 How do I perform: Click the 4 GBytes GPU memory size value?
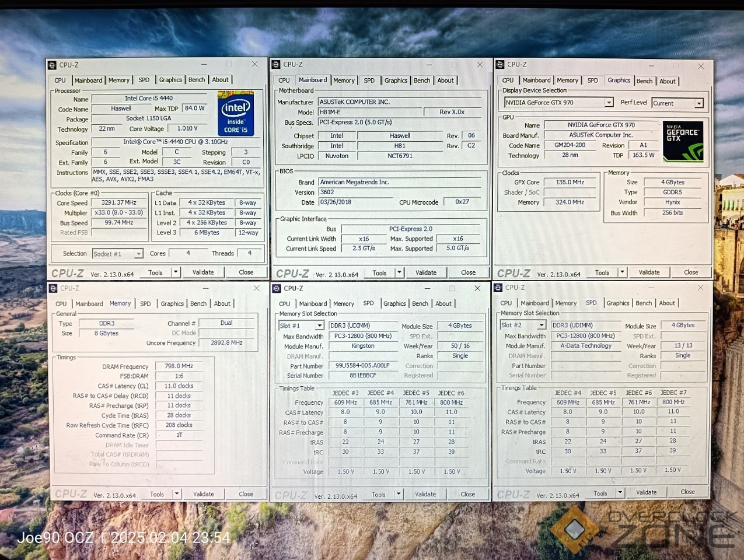click(x=673, y=182)
